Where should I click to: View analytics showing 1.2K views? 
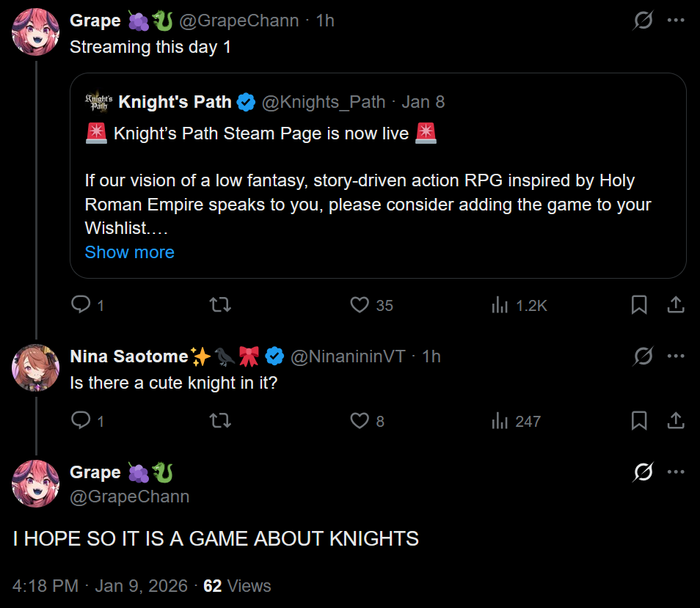519,305
